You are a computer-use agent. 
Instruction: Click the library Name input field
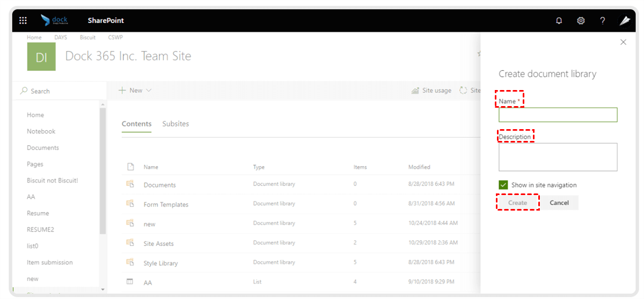[558, 115]
